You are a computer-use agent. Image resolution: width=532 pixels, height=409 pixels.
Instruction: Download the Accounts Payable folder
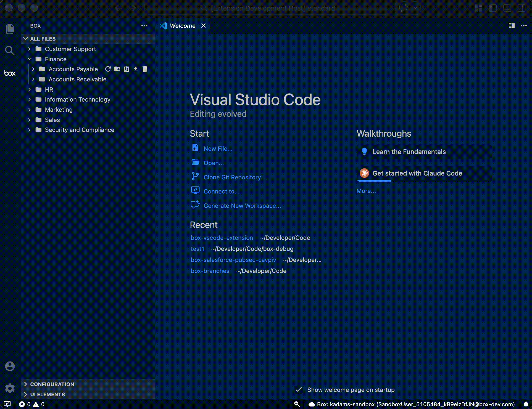point(136,69)
